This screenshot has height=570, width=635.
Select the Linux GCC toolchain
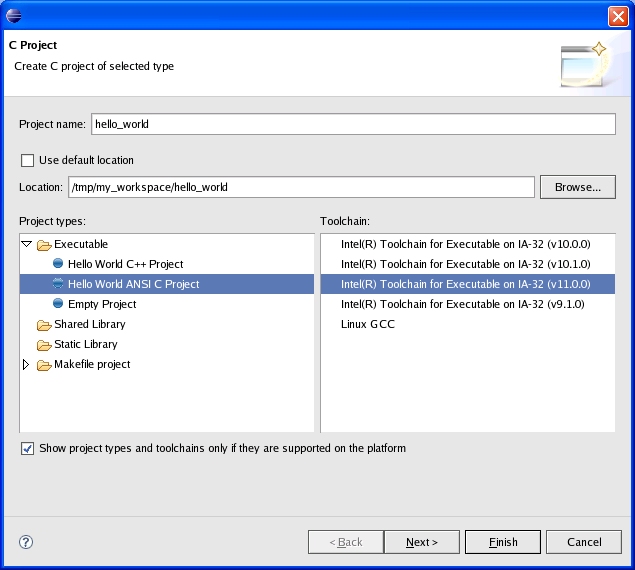(x=367, y=324)
